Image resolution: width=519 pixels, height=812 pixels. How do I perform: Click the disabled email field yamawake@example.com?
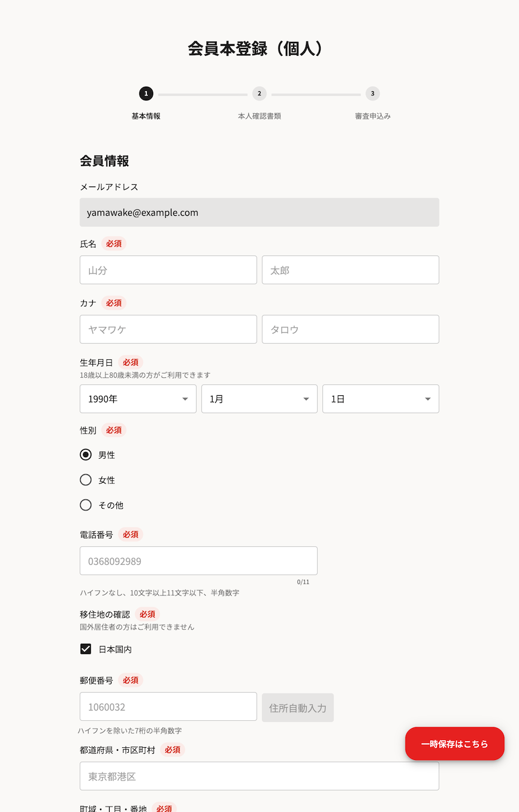pyautogui.click(x=259, y=212)
